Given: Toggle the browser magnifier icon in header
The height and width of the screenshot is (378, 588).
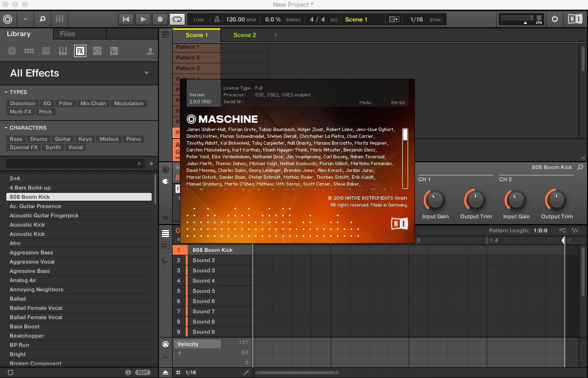Looking at the screenshot, I should click(42, 19).
